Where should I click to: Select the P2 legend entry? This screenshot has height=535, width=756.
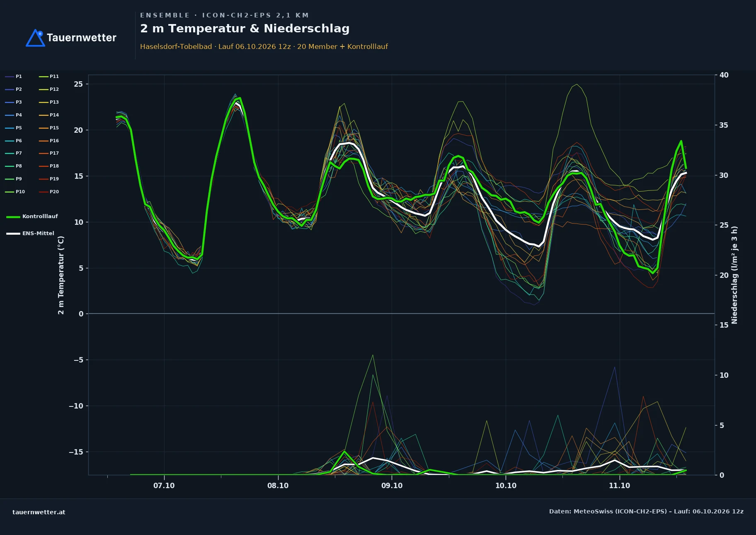[x=14, y=89]
